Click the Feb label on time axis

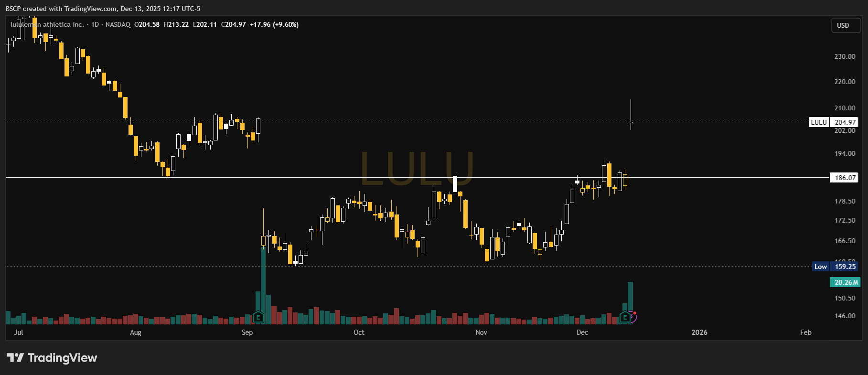click(806, 332)
